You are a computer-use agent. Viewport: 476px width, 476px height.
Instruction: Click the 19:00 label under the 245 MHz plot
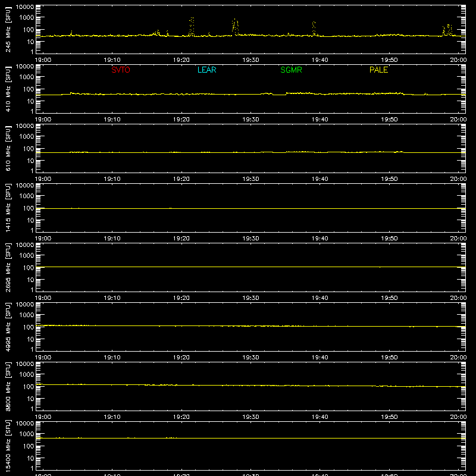pyautogui.click(x=43, y=60)
